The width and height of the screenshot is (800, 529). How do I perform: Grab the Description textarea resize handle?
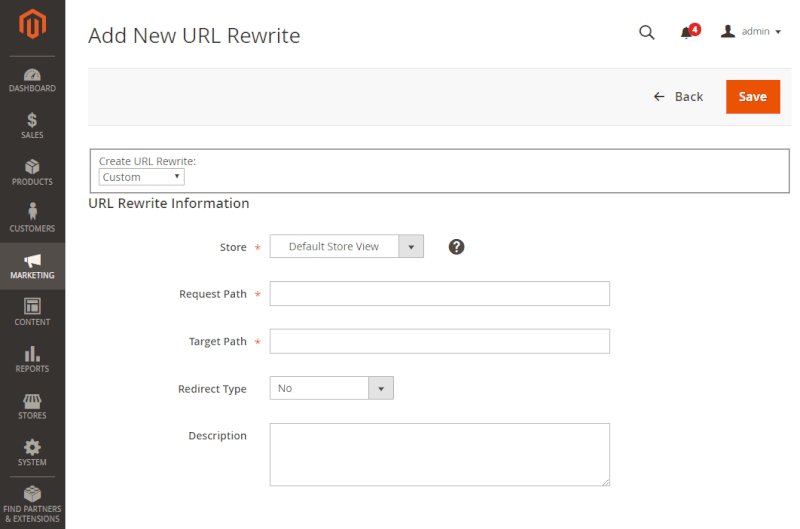606,482
